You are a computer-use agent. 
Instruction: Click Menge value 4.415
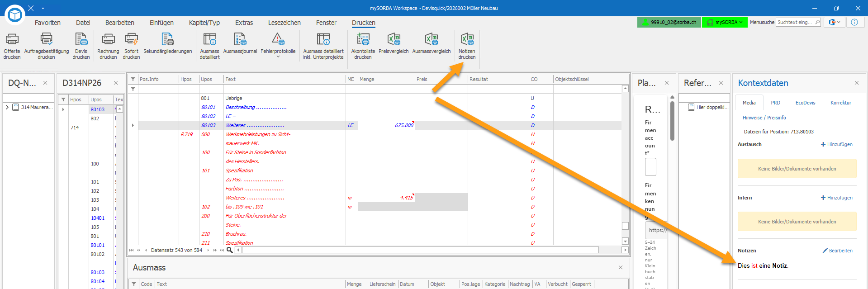pyautogui.click(x=407, y=198)
